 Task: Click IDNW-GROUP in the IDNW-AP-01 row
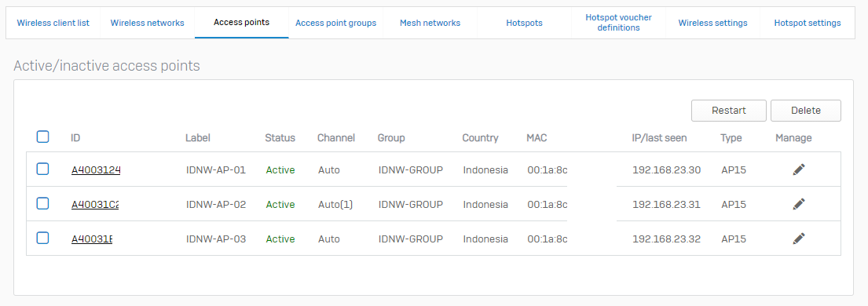pos(411,170)
